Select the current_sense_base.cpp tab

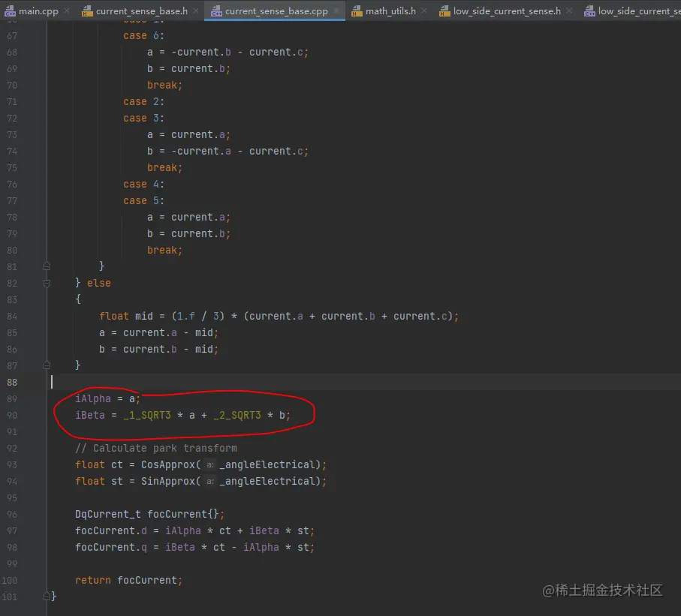point(276,11)
